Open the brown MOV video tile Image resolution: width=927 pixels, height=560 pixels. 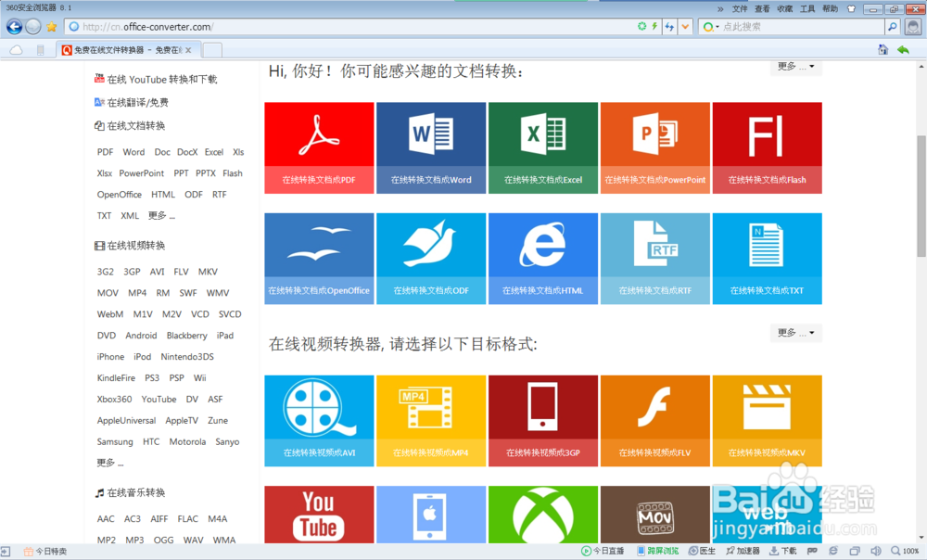655,514
